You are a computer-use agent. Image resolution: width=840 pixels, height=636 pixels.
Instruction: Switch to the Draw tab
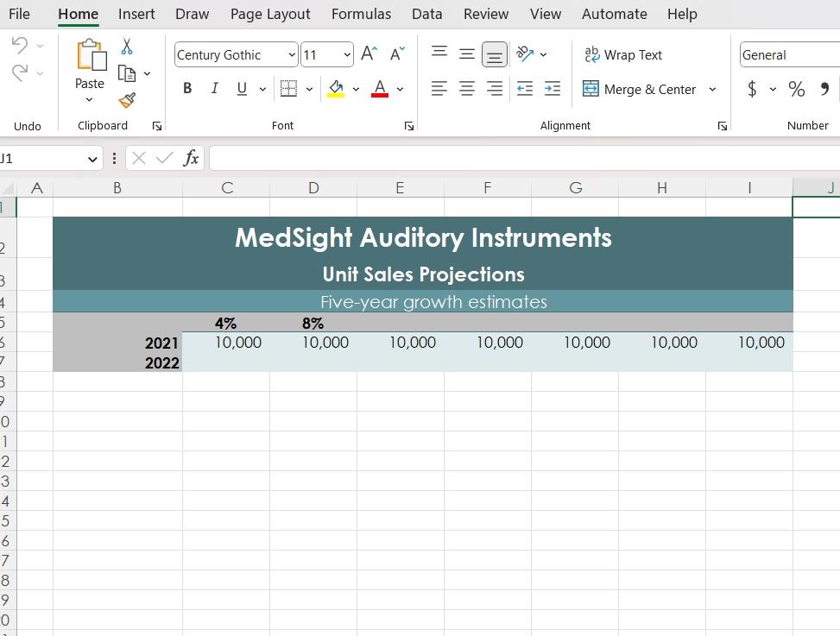[x=192, y=14]
